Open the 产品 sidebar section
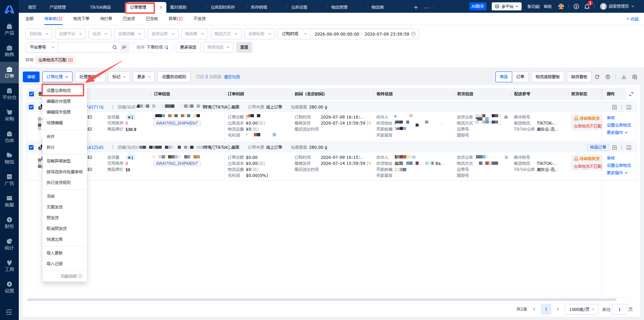Viewport: 644px width, 320px height. (9, 30)
